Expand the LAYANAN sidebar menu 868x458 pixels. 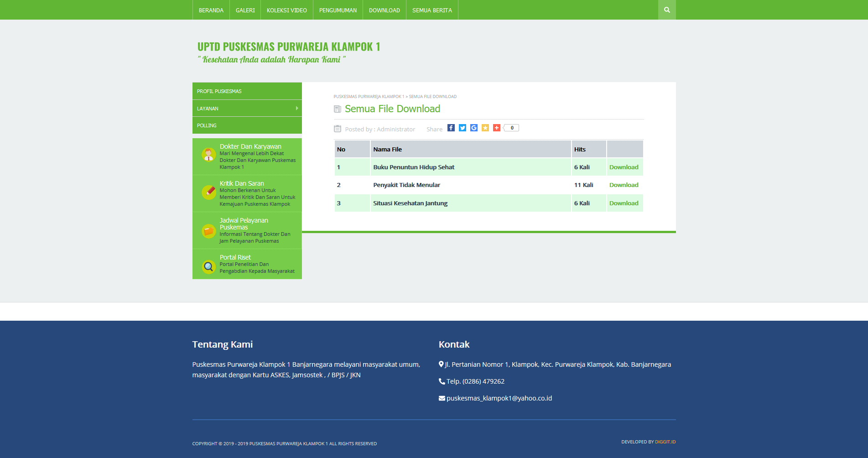247,108
